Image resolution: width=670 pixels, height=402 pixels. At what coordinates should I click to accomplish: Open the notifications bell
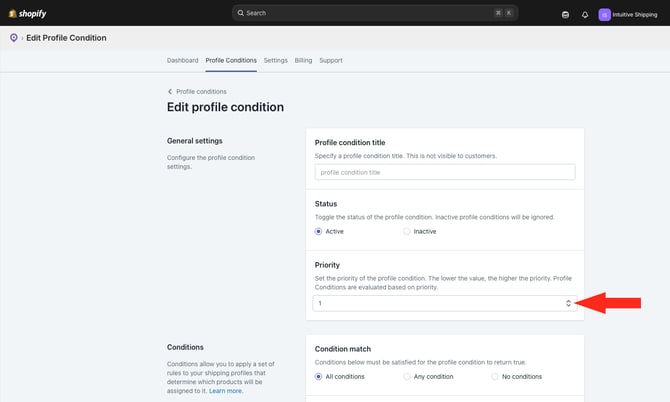tap(585, 15)
